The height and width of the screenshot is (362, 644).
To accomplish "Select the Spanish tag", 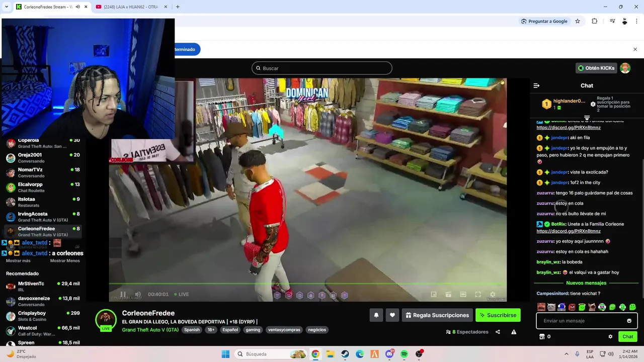I will click(x=192, y=330).
